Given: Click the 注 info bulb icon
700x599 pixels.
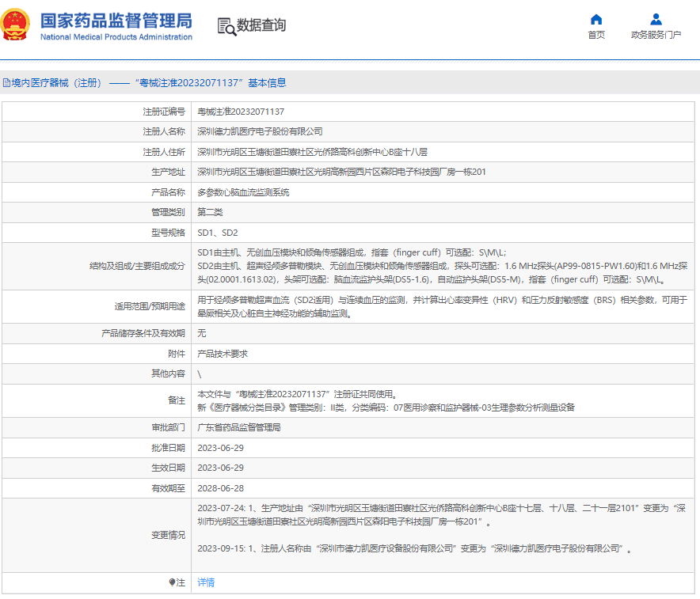Looking at the screenshot, I should (173, 582).
